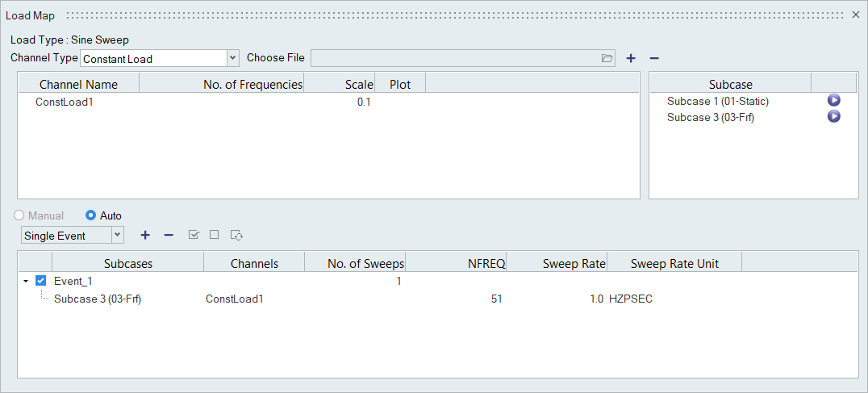868x393 pixels.
Task: Click the Channel Name column header
Action: [x=78, y=84]
